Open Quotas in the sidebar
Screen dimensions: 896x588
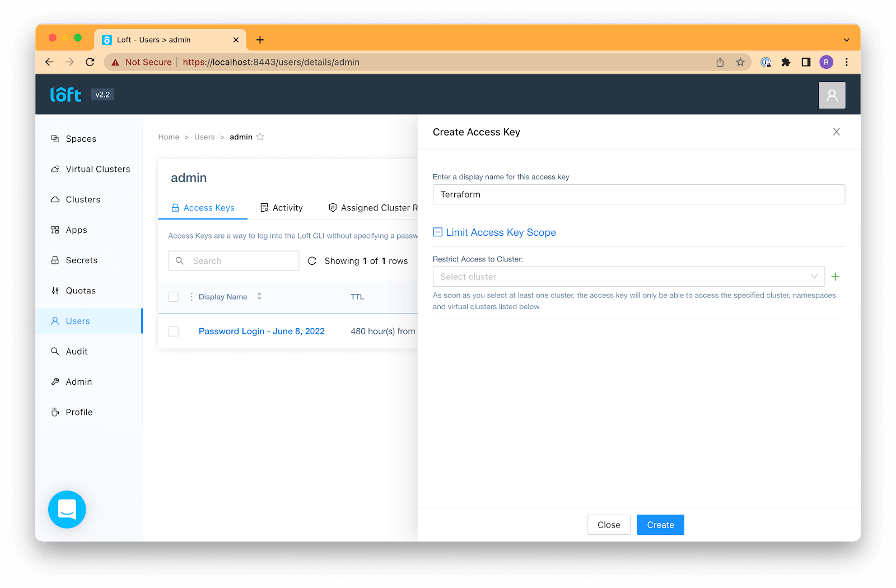89,291
